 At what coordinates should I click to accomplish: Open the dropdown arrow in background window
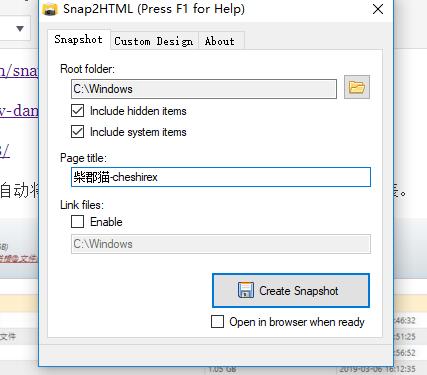tap(20, 29)
